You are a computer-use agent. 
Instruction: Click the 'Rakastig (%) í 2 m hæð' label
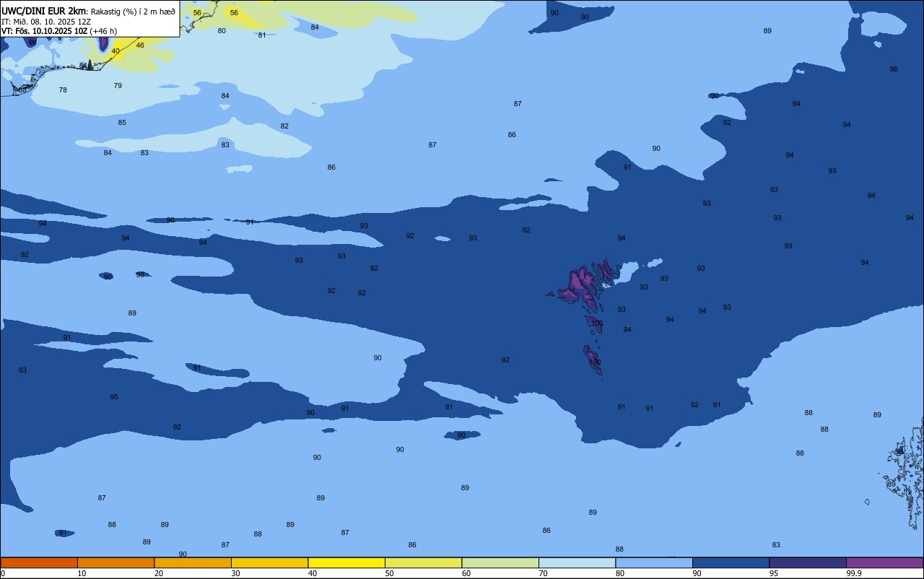pyautogui.click(x=133, y=12)
